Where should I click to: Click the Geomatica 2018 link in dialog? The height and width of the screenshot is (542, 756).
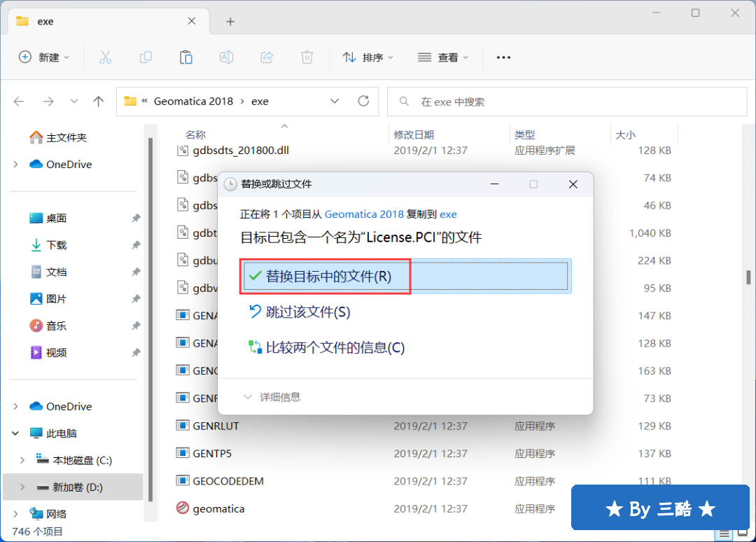364,214
